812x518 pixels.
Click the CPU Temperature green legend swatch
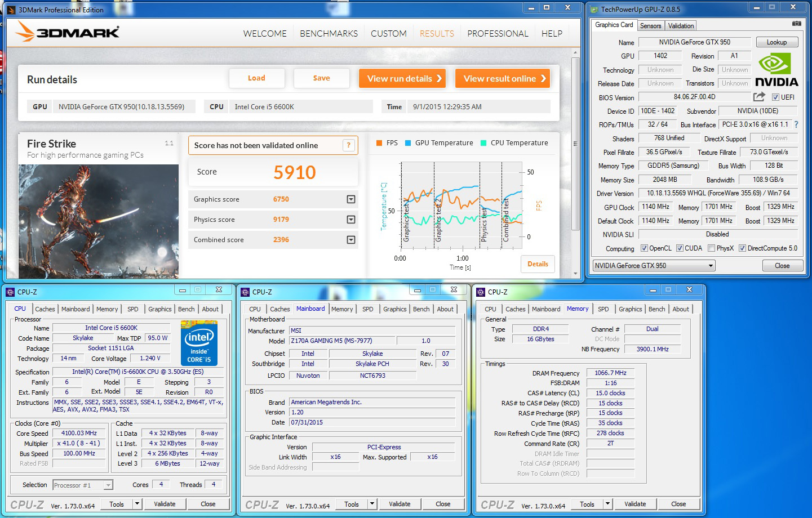(483, 143)
